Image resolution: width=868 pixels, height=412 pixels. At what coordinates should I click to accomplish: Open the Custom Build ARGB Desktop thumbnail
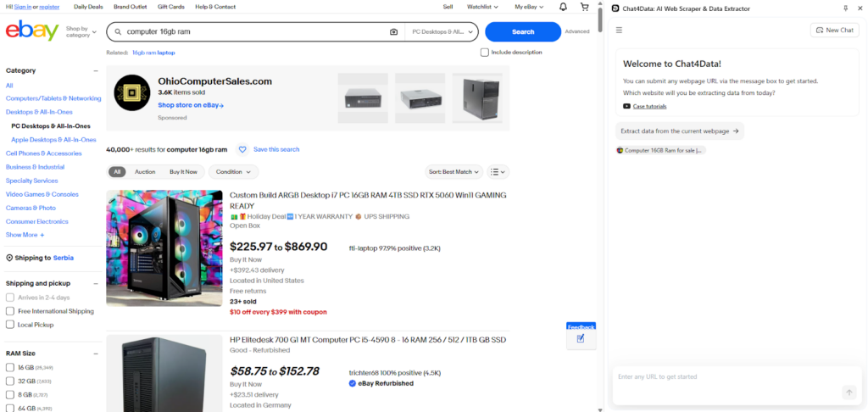point(164,248)
